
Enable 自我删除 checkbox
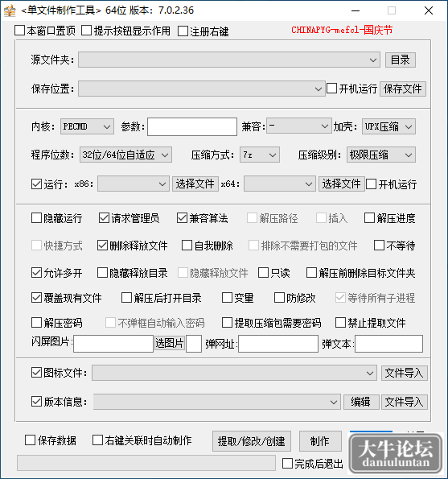[187, 246]
